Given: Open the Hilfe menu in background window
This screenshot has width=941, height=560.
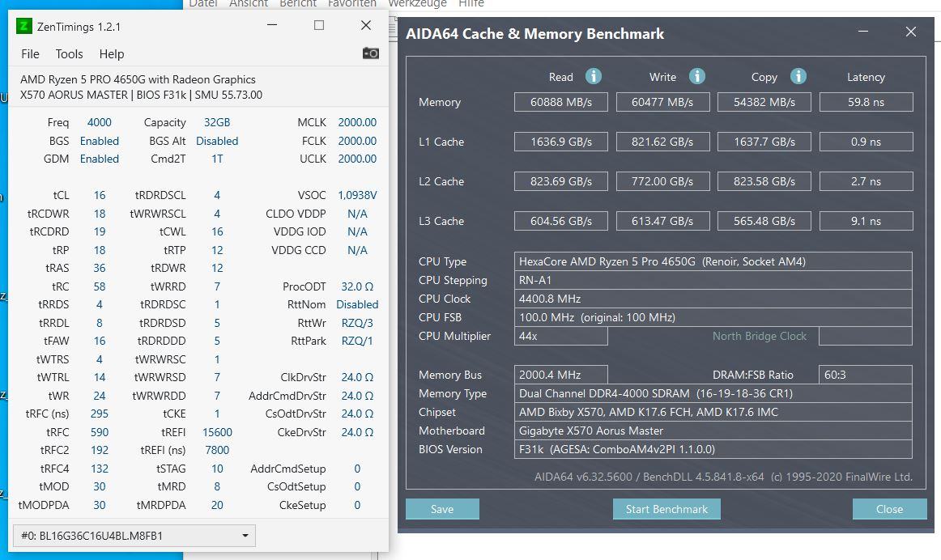Looking at the screenshot, I should click(471, 3).
